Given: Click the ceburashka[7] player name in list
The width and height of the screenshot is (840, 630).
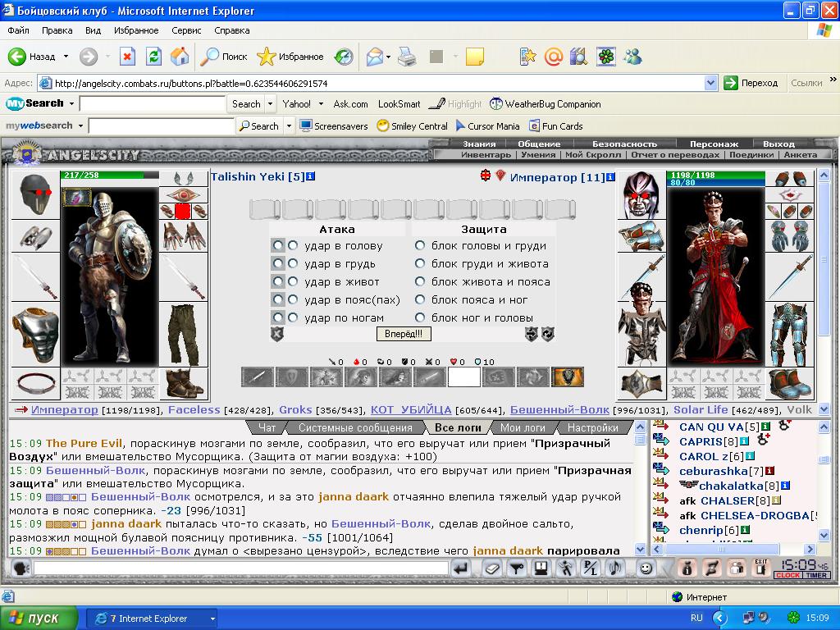Looking at the screenshot, I should pos(721,471).
